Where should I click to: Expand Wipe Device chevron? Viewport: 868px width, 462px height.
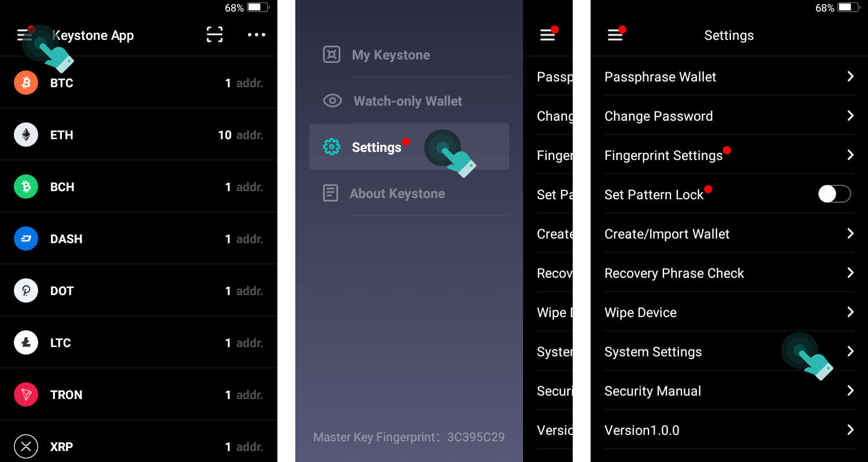pos(850,312)
